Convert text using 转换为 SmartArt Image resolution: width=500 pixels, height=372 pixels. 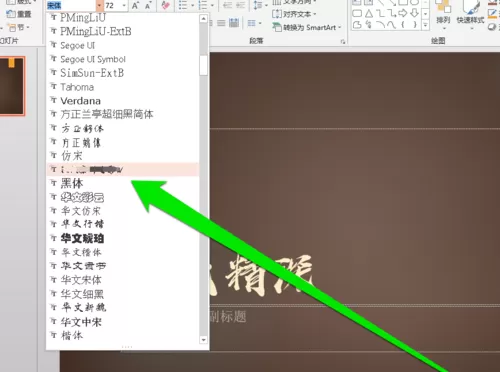307,27
